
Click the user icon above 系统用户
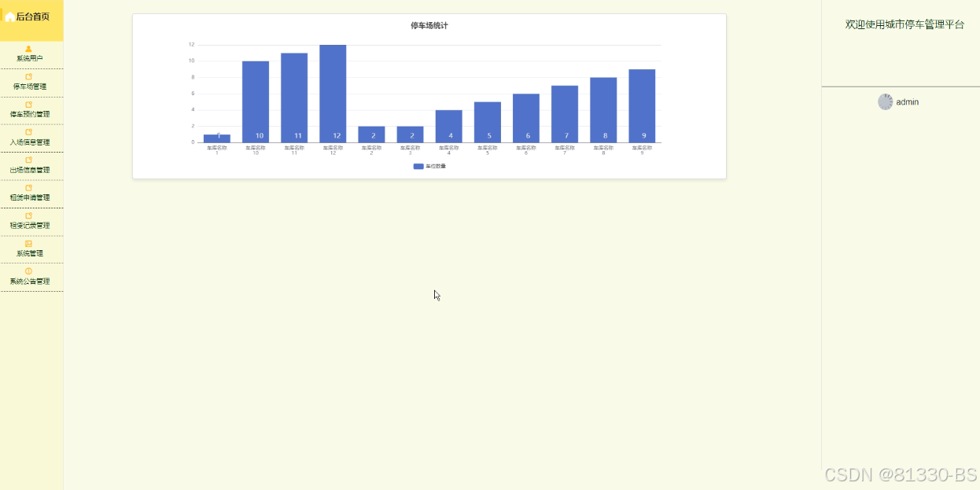pos(29,49)
